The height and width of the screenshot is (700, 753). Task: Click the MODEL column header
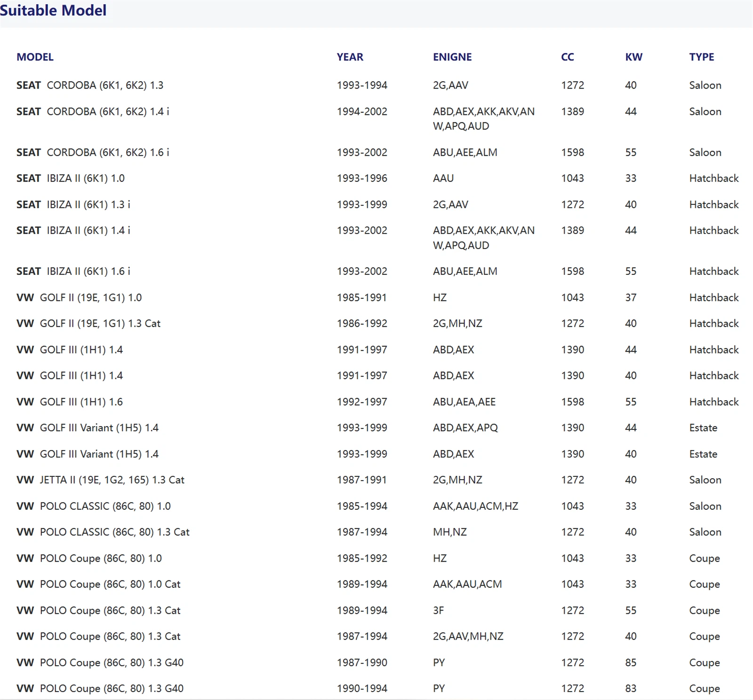point(35,57)
